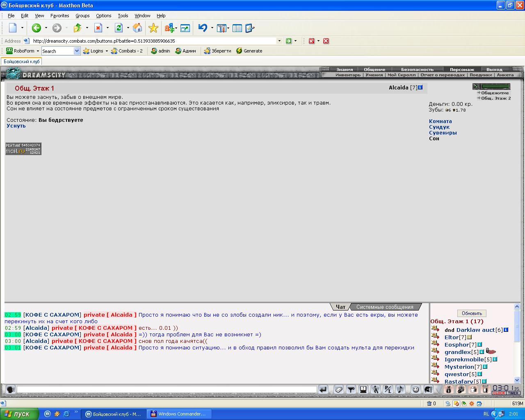Click the fullscreen window toolbar icon
Image resolution: width=525 pixels, height=420 pixels.
[x=185, y=28]
